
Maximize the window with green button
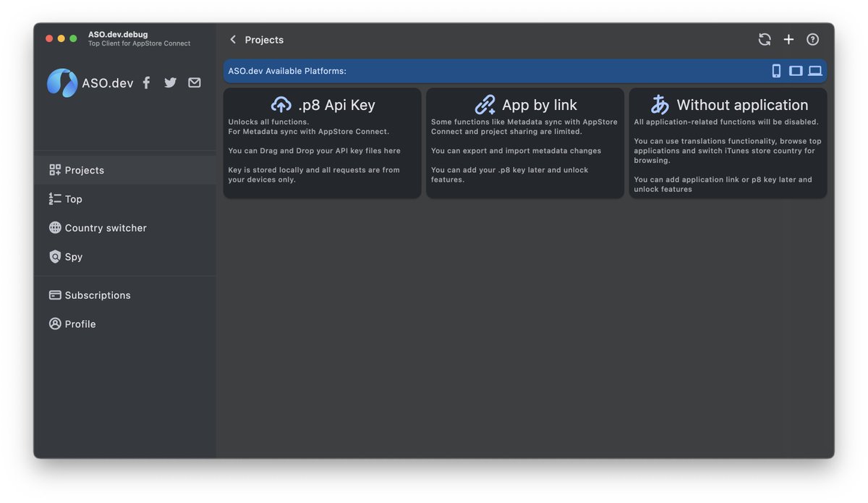73,38
